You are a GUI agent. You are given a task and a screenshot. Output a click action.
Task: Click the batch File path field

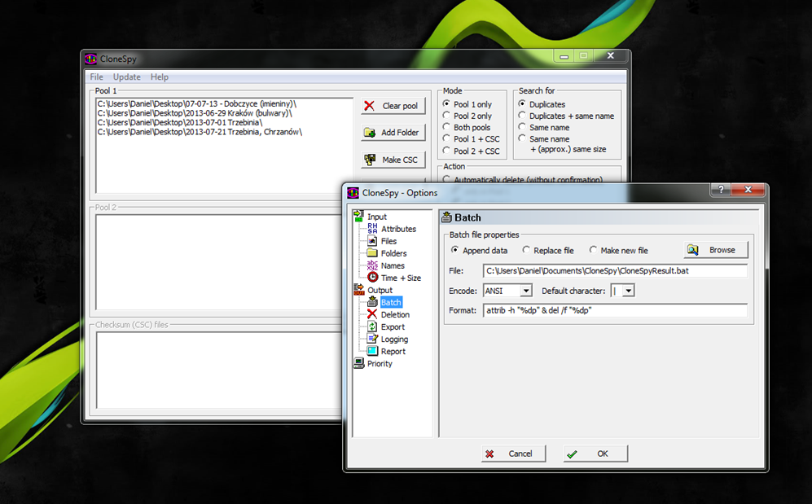(x=615, y=270)
